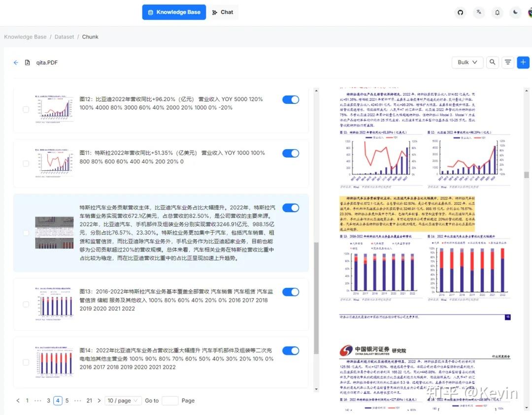Open the filter icon next to search
The image size is (532, 415).
(508, 63)
